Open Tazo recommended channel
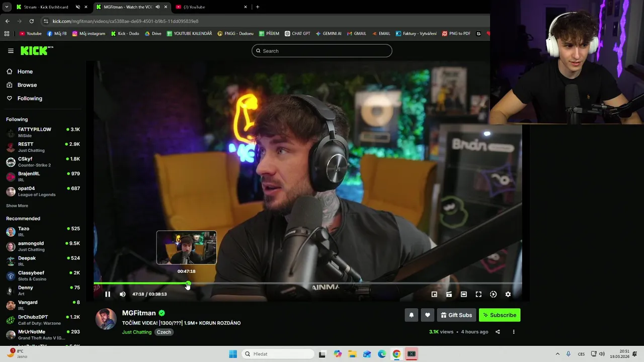 click(43, 231)
